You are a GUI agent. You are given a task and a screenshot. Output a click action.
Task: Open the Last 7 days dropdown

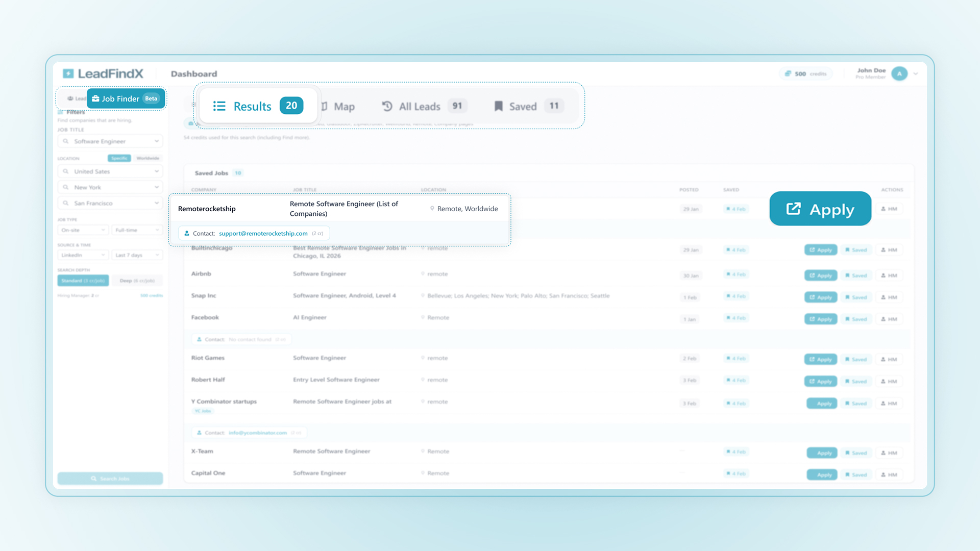137,255
